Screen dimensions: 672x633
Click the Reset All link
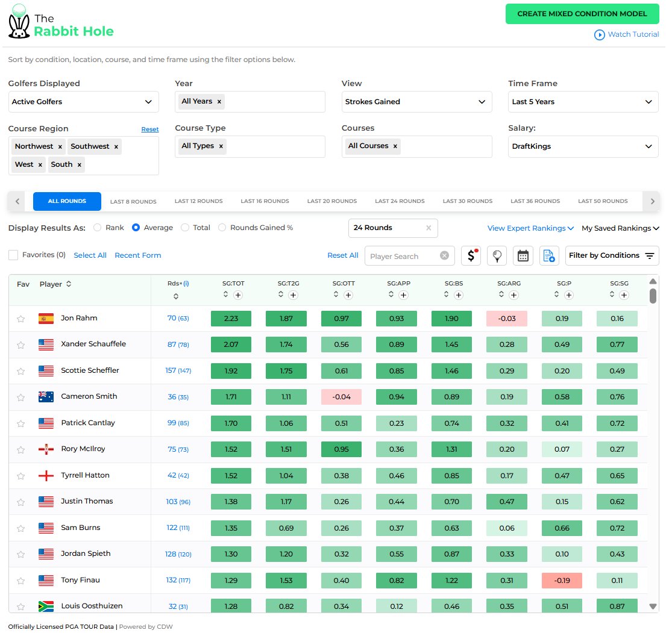pos(343,255)
